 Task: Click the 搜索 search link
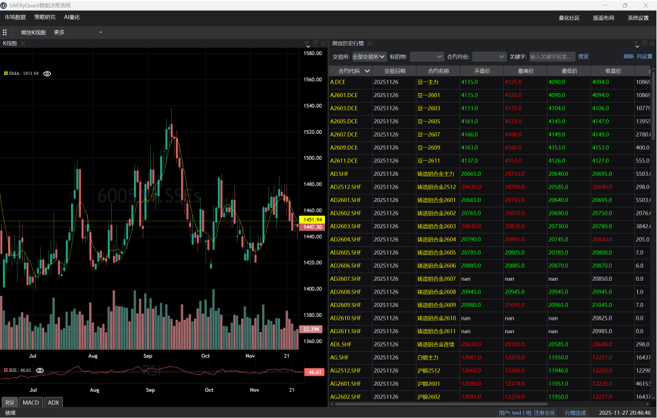coord(583,57)
